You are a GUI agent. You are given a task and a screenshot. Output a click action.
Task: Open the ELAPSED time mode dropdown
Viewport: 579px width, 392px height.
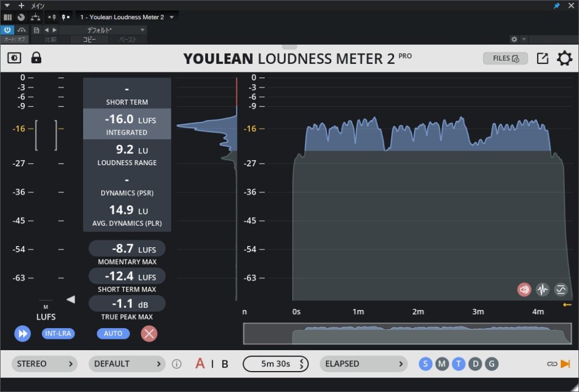pyautogui.click(x=364, y=364)
